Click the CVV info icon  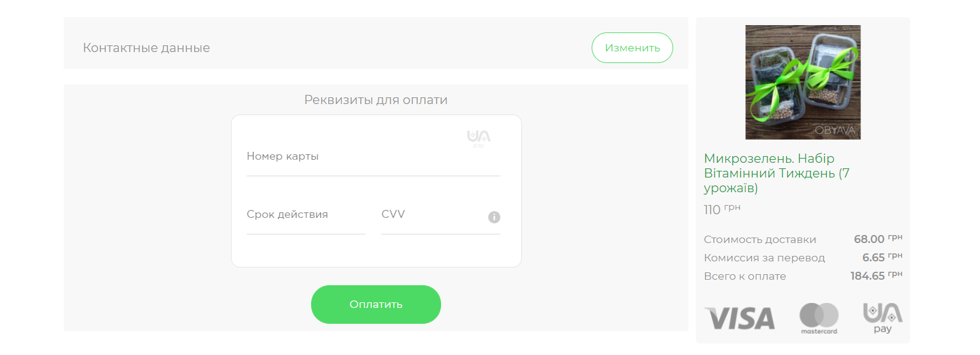(x=494, y=217)
